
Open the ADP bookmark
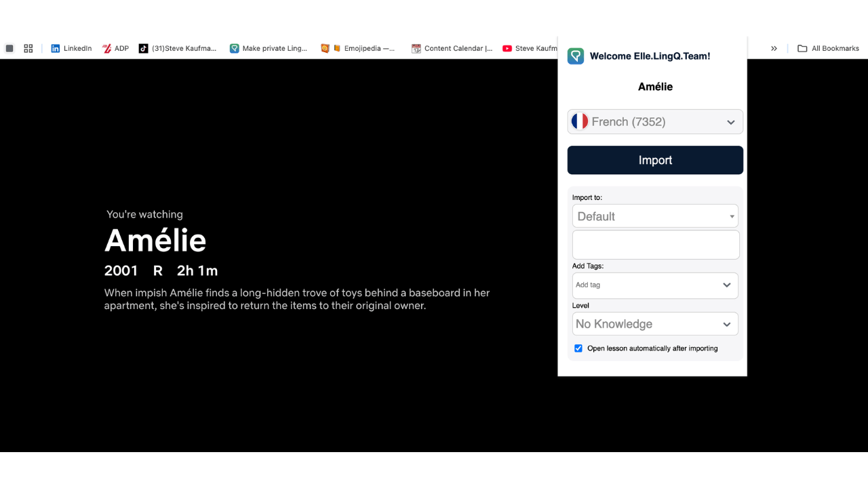[x=115, y=48]
